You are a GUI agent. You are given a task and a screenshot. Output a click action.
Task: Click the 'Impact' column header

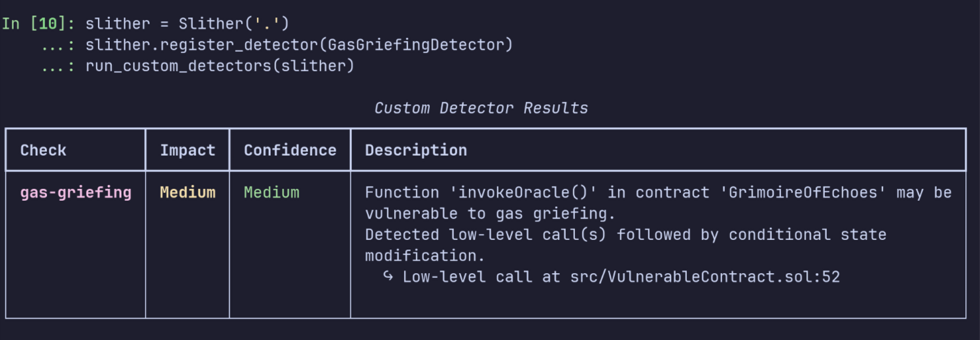click(188, 150)
